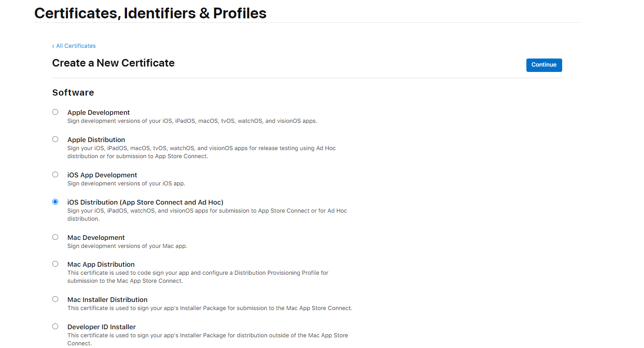Click the "Mac App Distribution" label text
This screenshot has width=644, height=348.
(x=101, y=264)
